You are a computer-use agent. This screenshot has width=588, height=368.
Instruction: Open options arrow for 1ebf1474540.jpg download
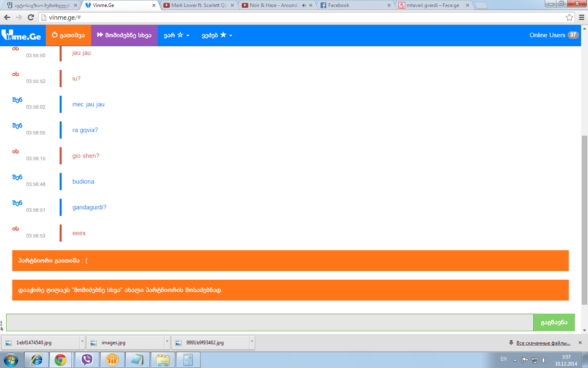(x=82, y=342)
